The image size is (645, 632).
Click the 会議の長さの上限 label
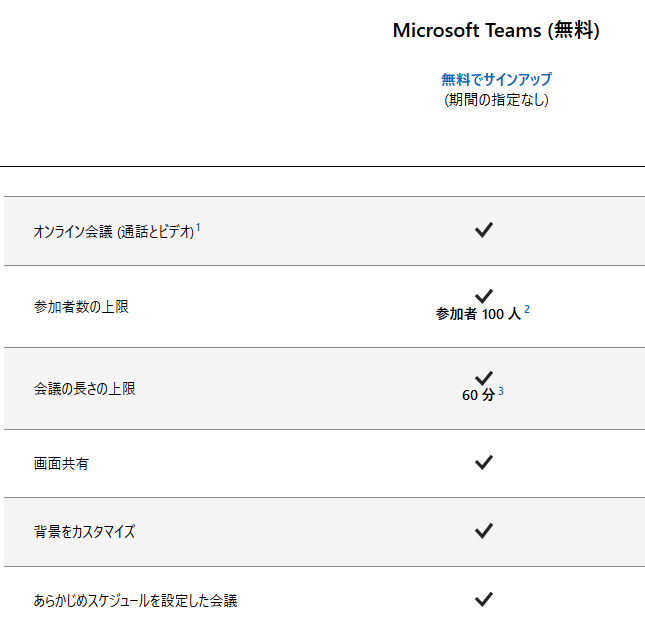click(84, 389)
